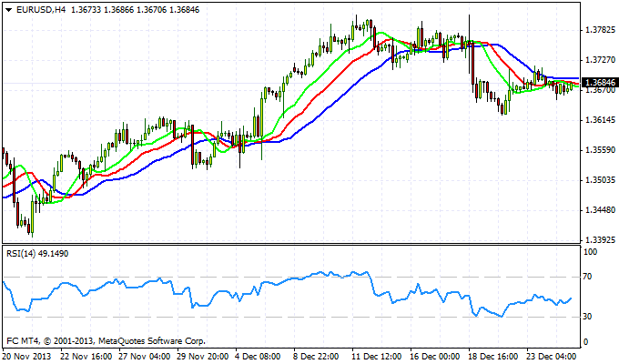Click the 18 Dec 16:00 time label
The width and height of the screenshot is (619, 364).
[493, 356]
